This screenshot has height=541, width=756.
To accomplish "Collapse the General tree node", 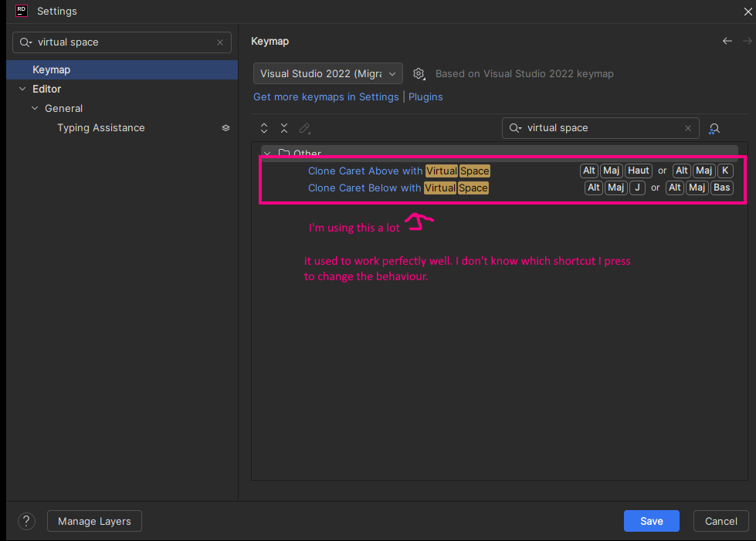I will 35,108.
